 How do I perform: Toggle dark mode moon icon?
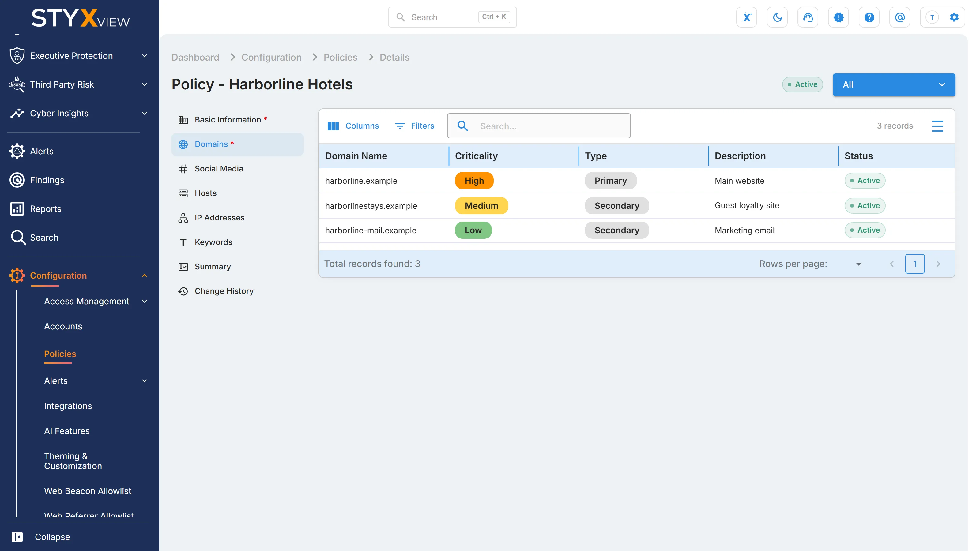(x=777, y=17)
